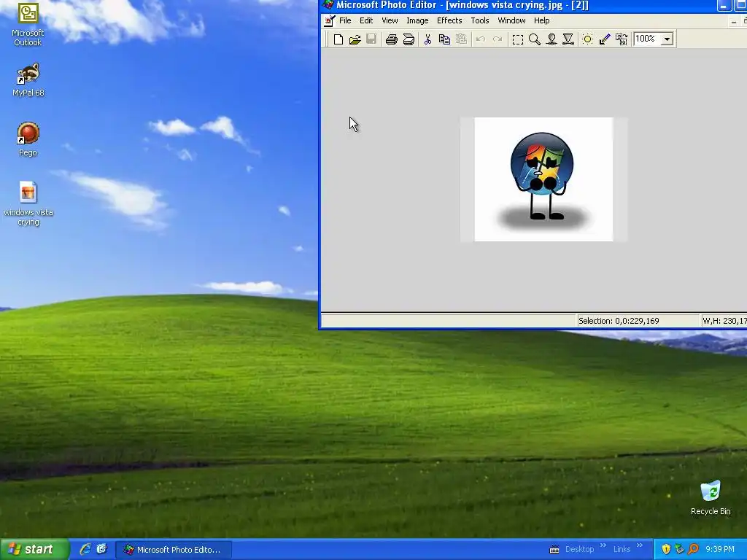Viewport: 747px width, 560px height.
Task: Select the Set Transparent Color tool
Action: [x=605, y=39]
